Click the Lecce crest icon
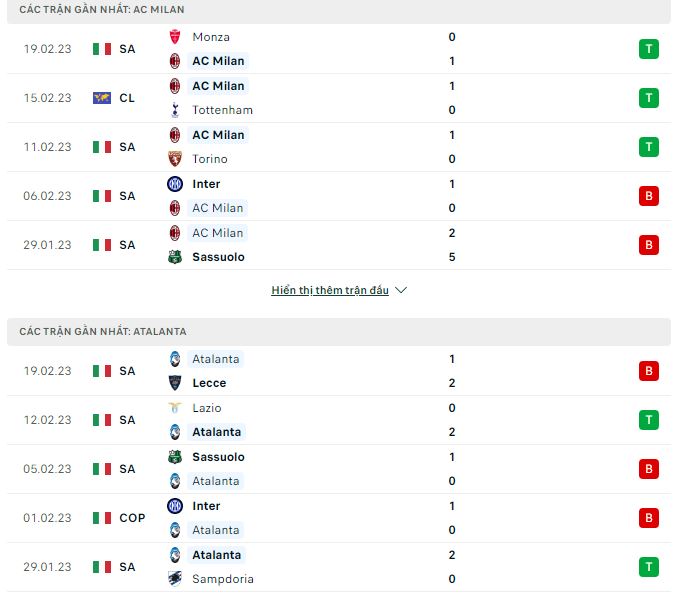 tap(175, 383)
